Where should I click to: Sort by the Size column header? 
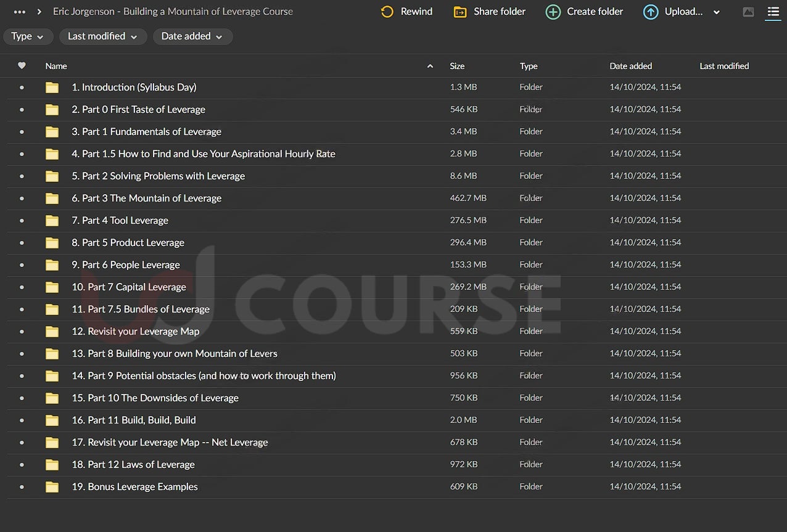click(x=457, y=66)
